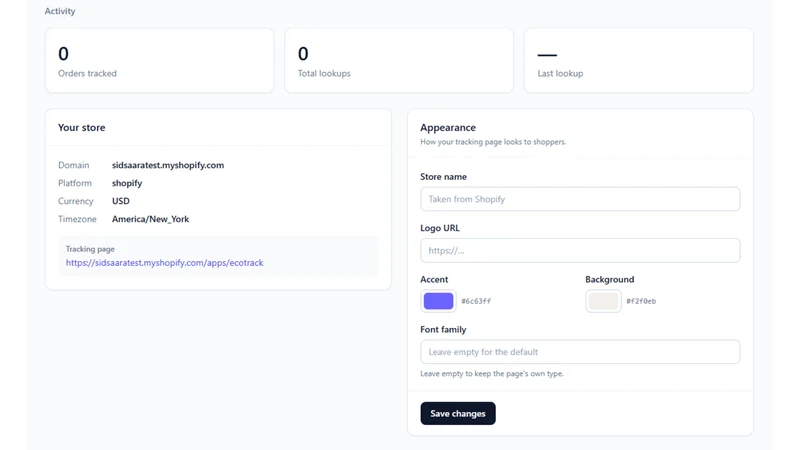Screen dimensions: 800x450
Task: Open the ecotrack tracking page link
Action: click(164, 263)
